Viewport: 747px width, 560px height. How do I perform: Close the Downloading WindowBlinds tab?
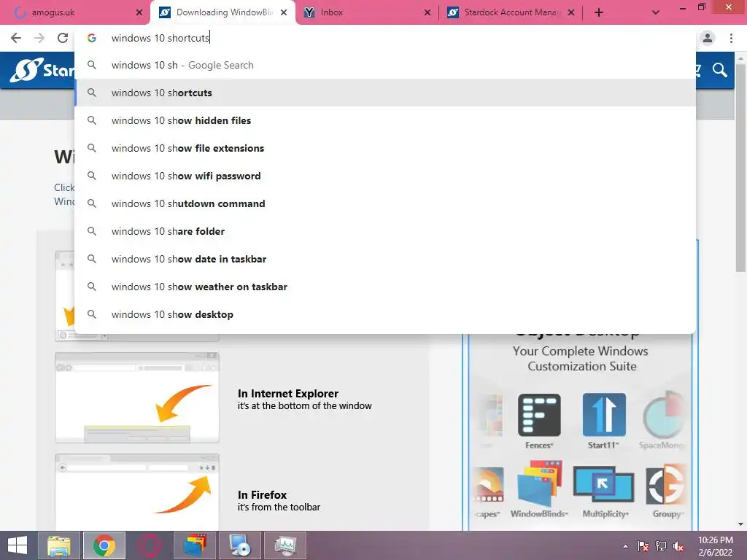coord(284,12)
